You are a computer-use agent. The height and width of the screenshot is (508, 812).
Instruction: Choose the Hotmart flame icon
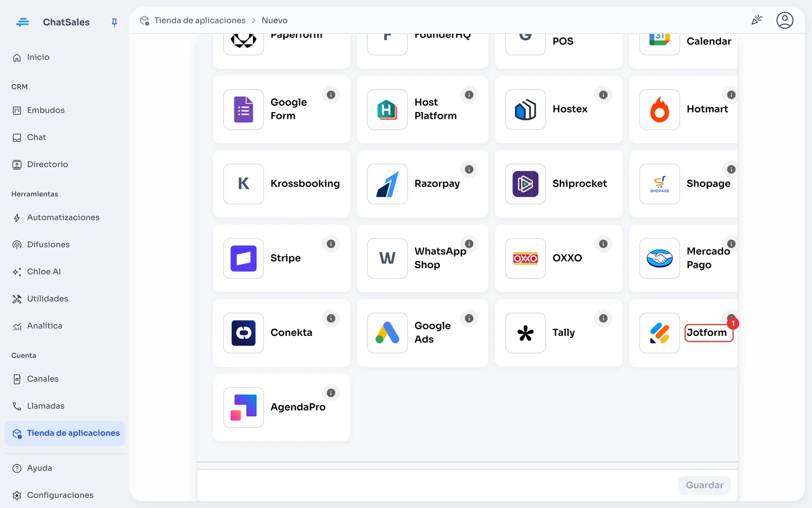(x=659, y=109)
